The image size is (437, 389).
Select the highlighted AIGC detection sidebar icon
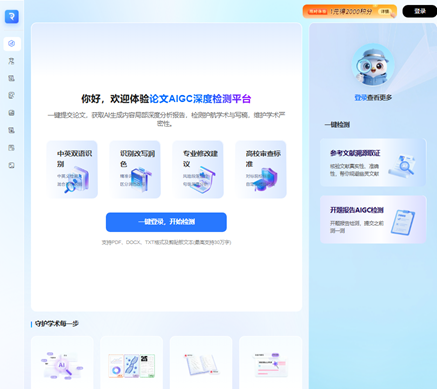[12, 44]
